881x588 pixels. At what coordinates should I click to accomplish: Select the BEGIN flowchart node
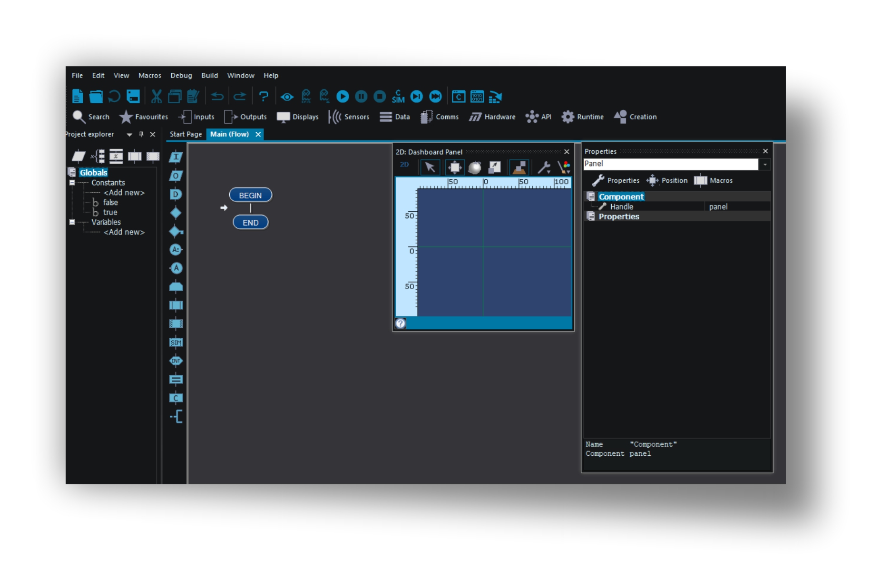pos(251,196)
